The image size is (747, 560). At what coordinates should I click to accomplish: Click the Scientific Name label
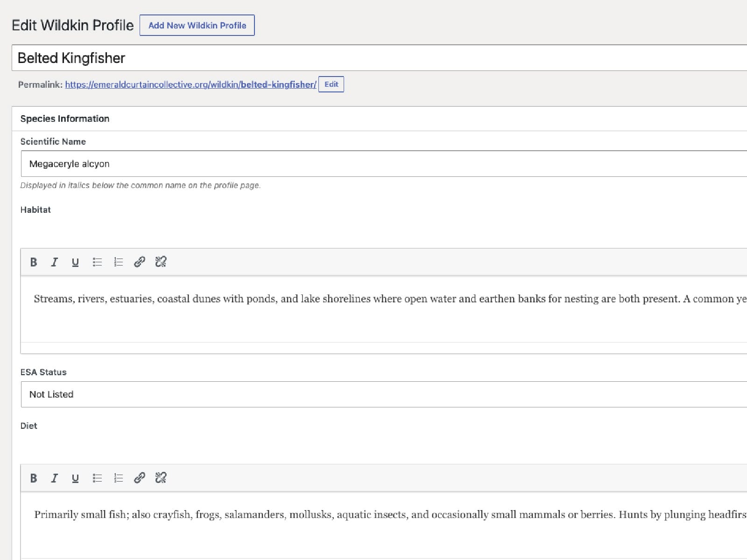(53, 141)
